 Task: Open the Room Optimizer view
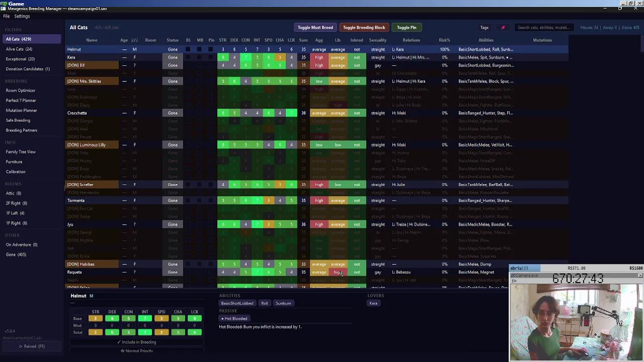[x=32, y=90]
